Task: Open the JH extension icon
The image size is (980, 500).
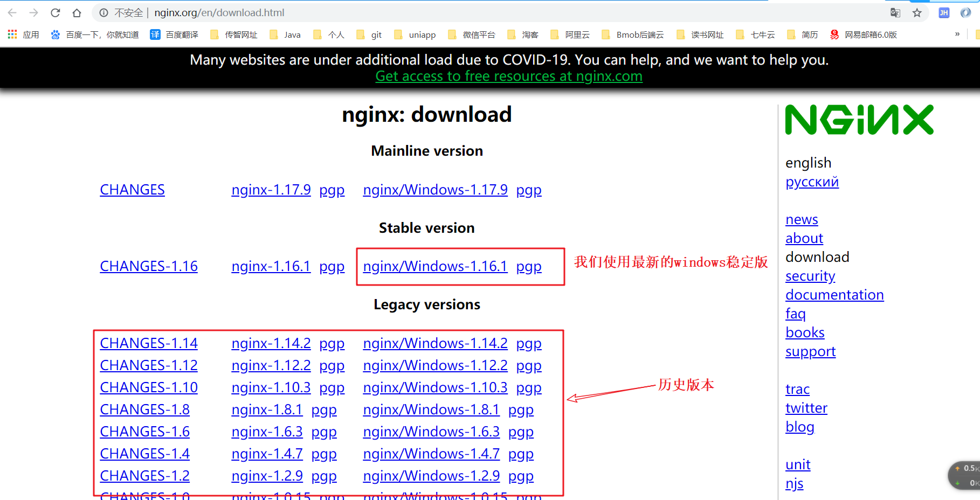Action: click(944, 12)
